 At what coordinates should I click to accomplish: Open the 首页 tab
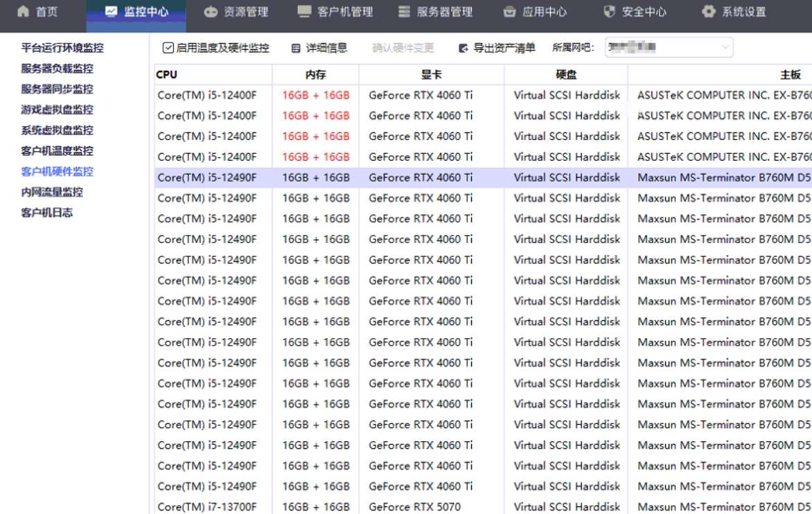point(38,11)
